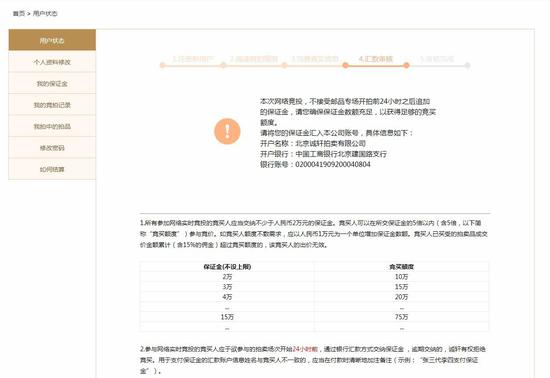Click the bank account number 0200041909200040804
This screenshot has height=378, width=550.
333,164
